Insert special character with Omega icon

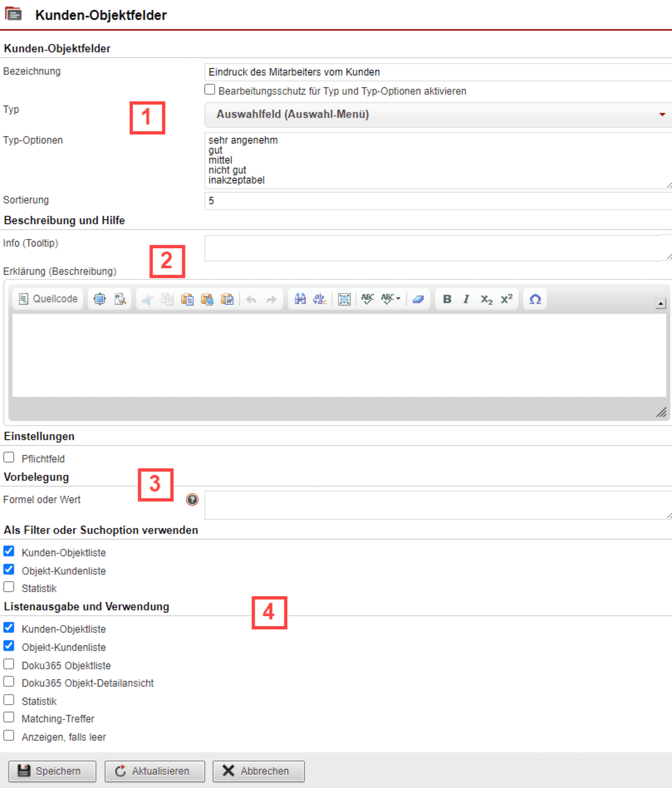coord(535,299)
